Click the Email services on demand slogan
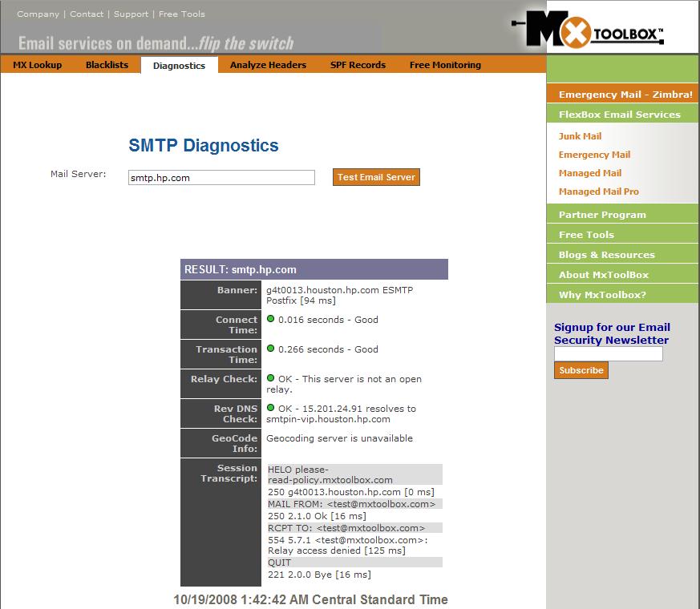 (156, 43)
